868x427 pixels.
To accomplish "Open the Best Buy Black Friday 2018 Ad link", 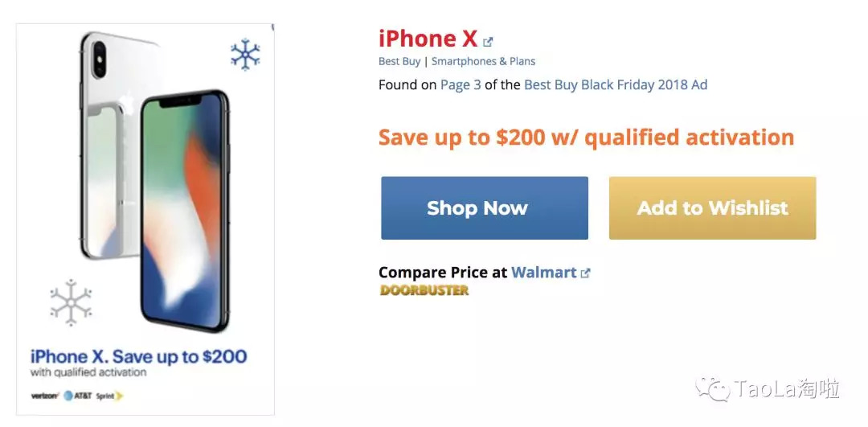I will point(616,84).
